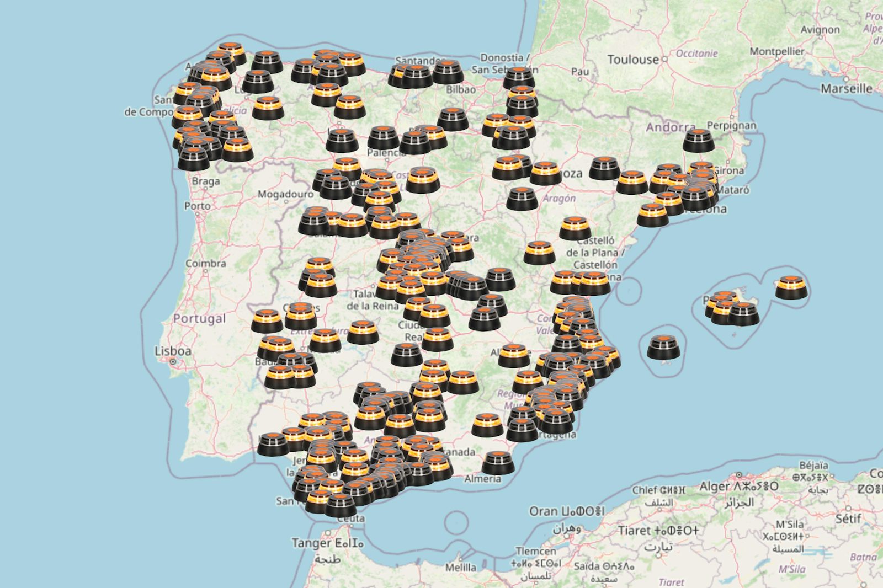Click the beacon marker left of Aragón label

tap(522, 199)
